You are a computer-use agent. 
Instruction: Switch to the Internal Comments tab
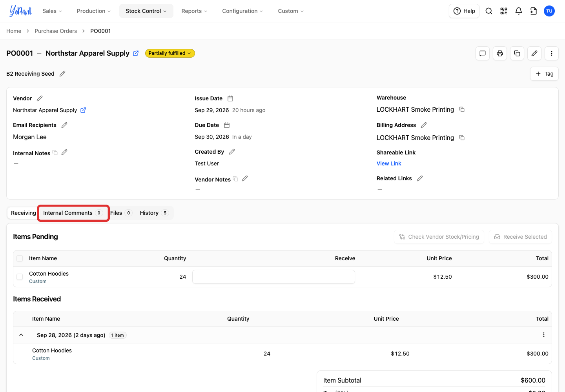coord(73,213)
